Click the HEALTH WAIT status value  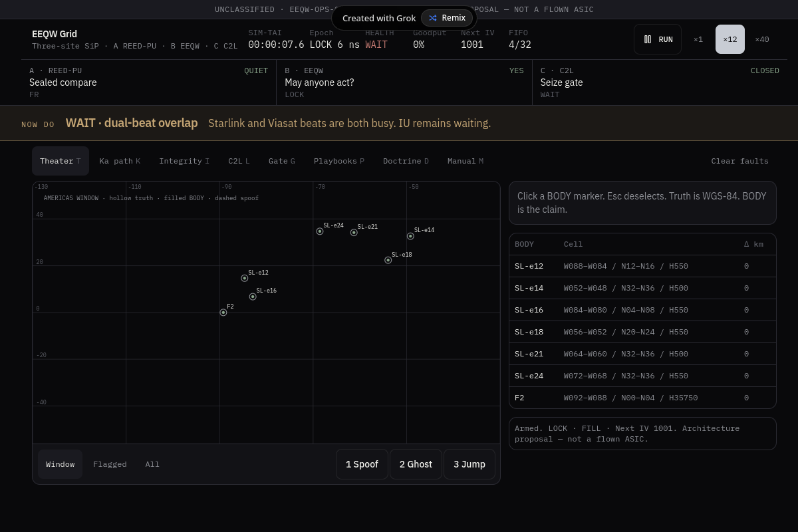point(376,45)
